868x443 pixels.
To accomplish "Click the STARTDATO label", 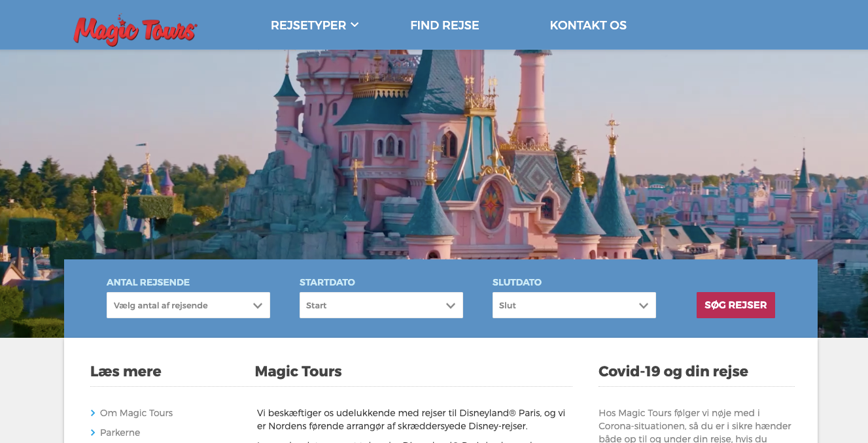I will pos(327,282).
